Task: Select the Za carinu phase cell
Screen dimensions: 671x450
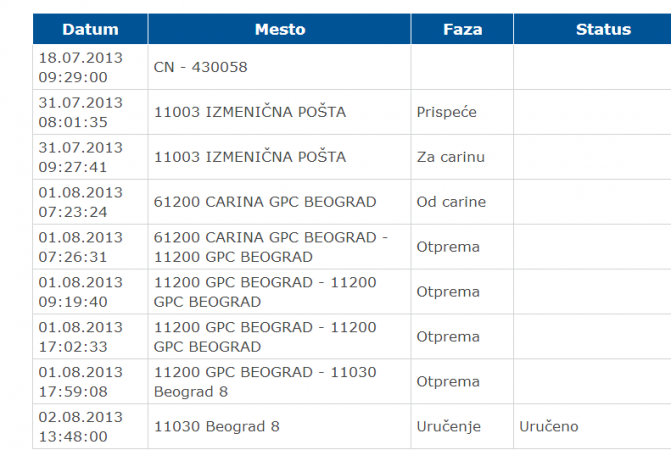Action: (462, 157)
